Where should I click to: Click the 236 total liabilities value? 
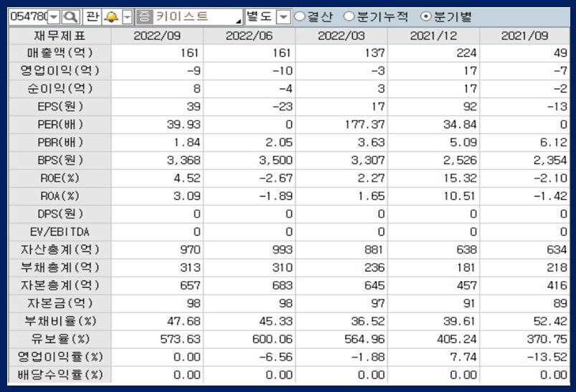(374, 268)
